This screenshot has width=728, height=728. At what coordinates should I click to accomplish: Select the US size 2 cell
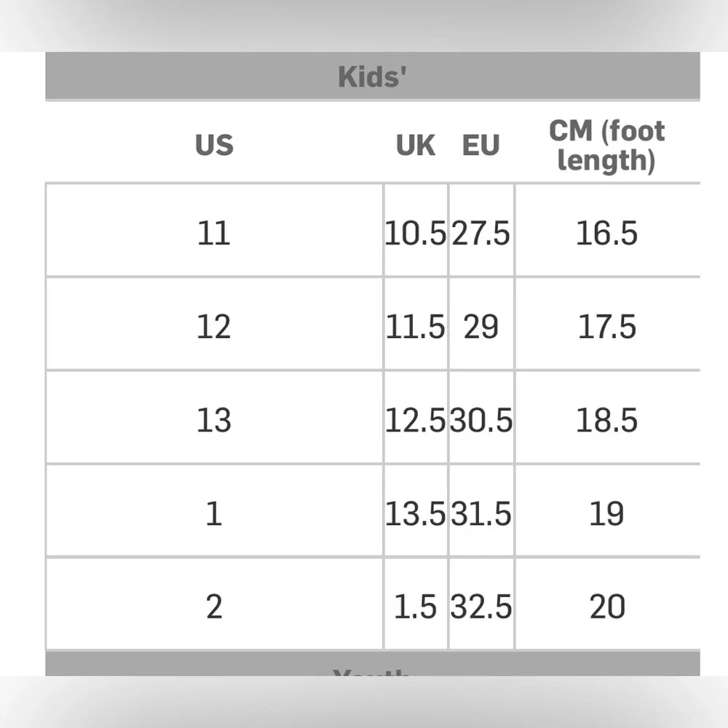pos(214,606)
